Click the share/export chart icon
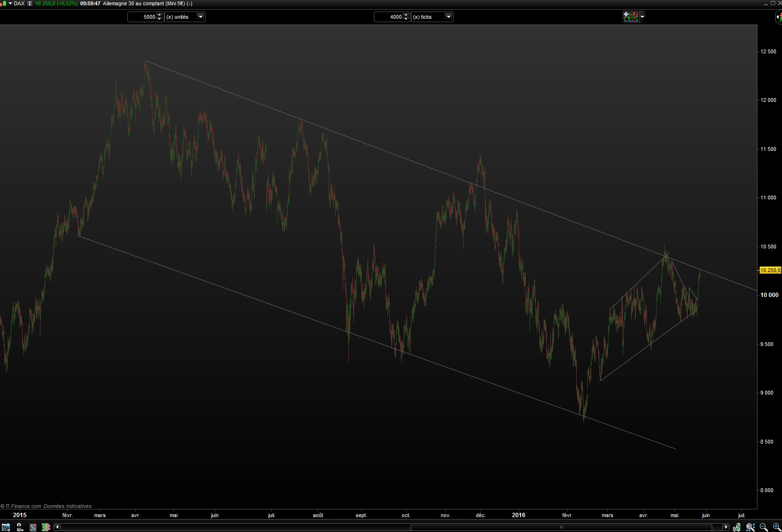782x532 pixels. 6,527
